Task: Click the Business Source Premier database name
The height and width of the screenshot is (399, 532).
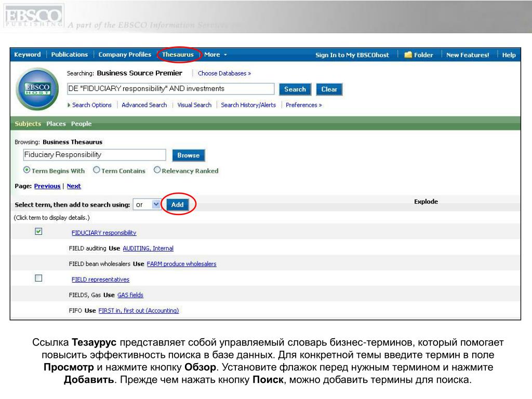Action: click(139, 73)
